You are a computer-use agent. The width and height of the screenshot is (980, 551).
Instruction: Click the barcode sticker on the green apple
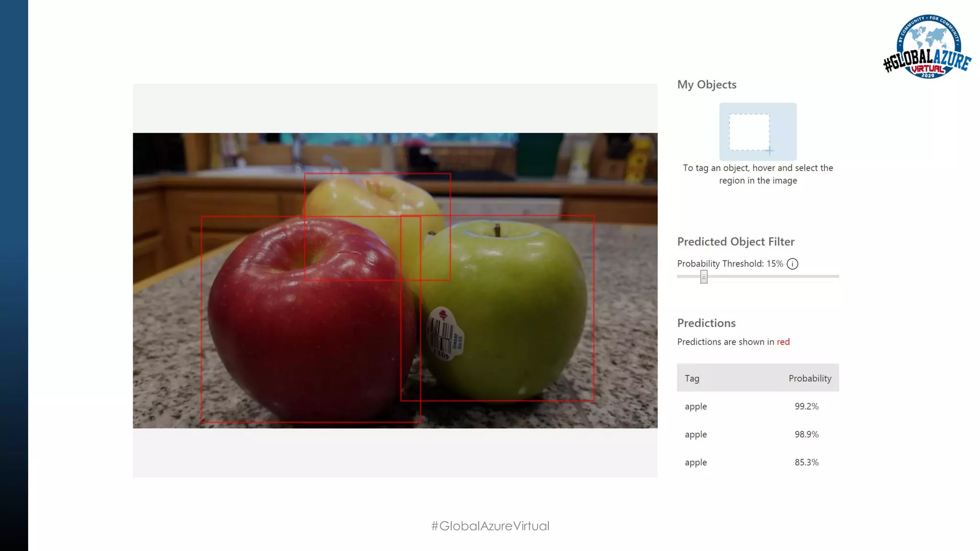click(x=445, y=334)
